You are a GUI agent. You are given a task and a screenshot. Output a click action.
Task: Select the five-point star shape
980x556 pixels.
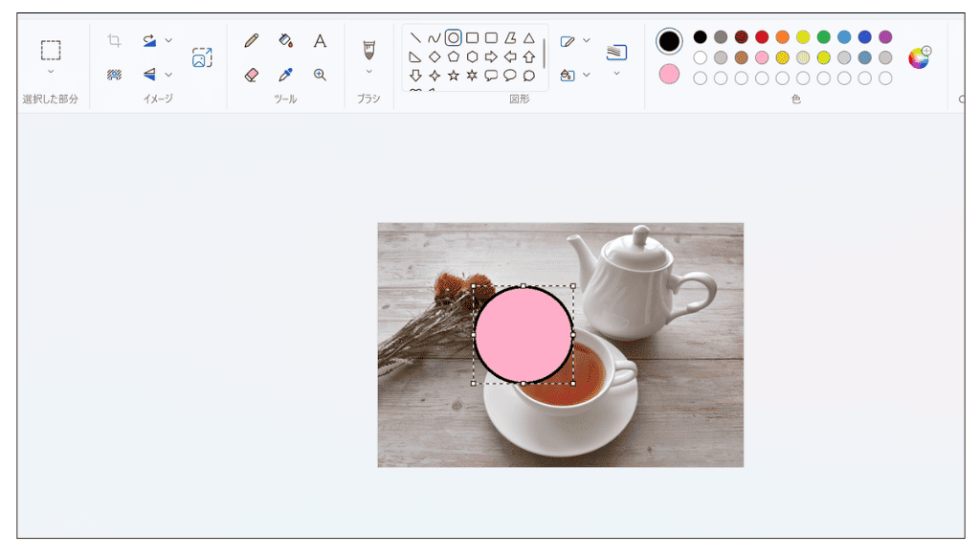click(x=454, y=75)
